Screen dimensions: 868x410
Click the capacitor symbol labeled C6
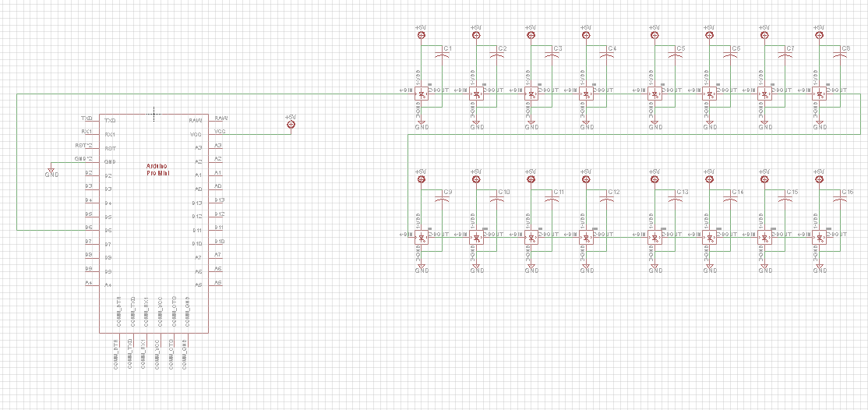pos(730,56)
